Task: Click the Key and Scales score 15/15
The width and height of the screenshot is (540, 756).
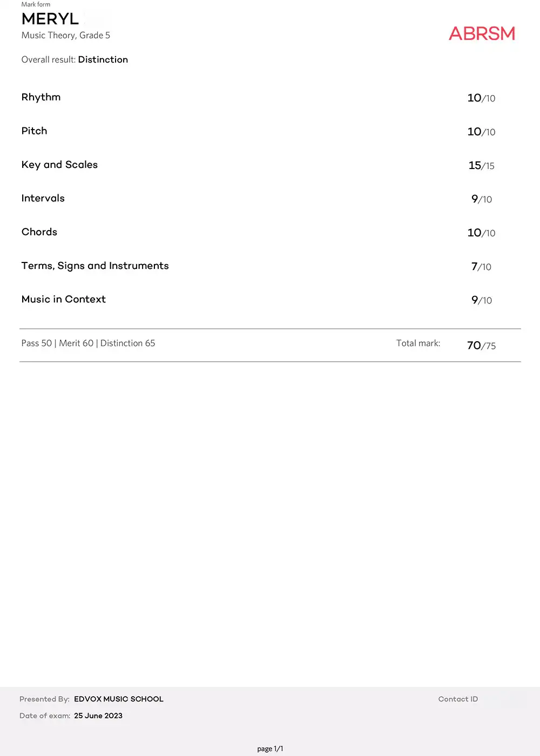Action: pos(481,165)
